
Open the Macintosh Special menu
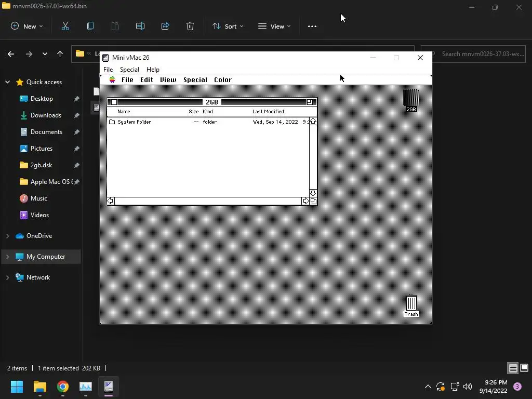195,79
